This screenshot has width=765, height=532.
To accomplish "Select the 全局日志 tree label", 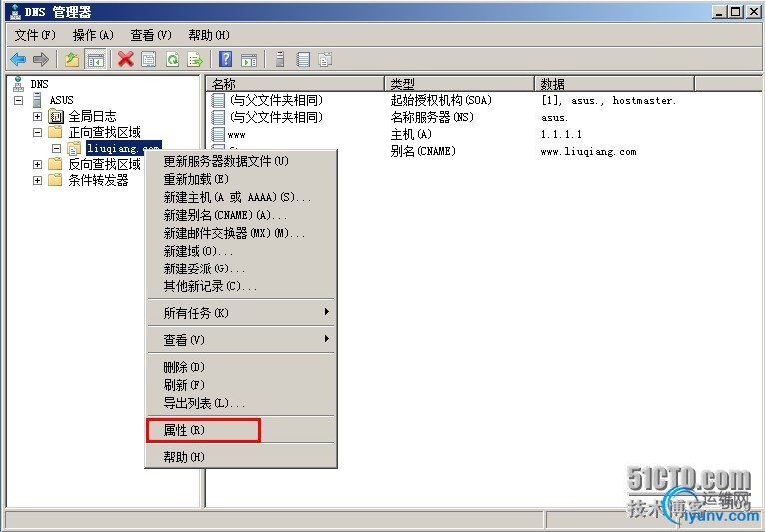I will click(92, 116).
